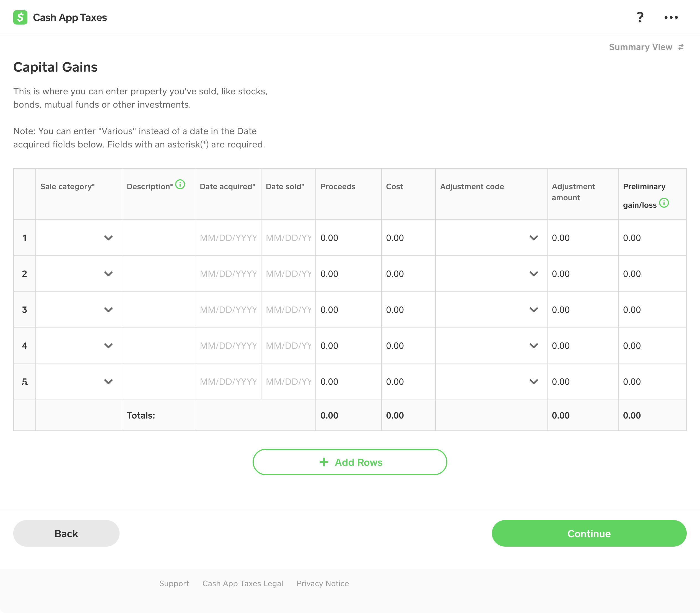Click the Description field in row 1

coord(159,238)
